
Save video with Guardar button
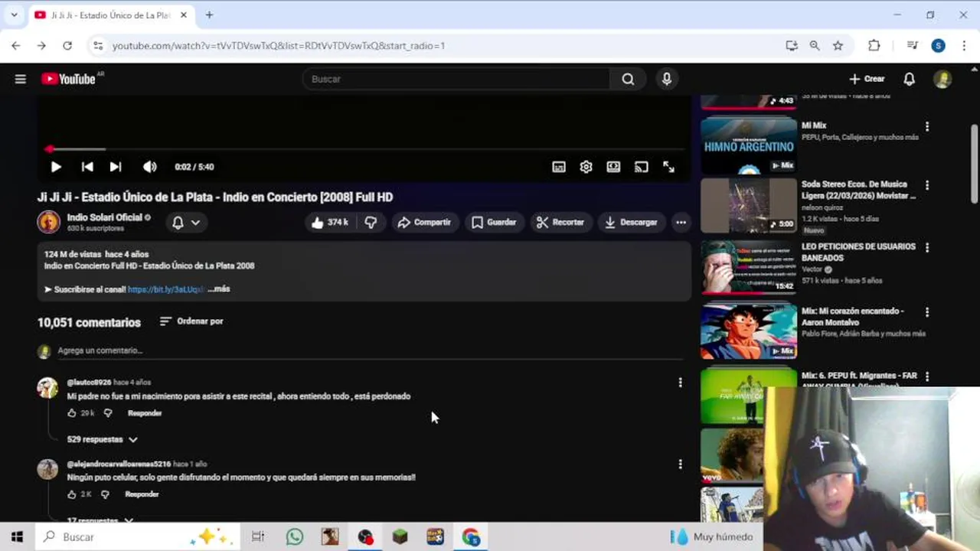(x=494, y=223)
